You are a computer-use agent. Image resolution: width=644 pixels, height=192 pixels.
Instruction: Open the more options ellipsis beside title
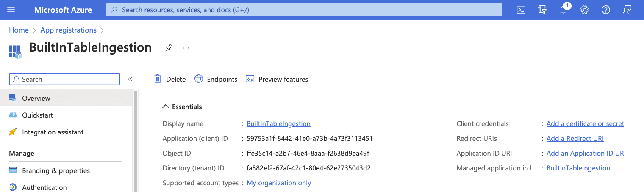pos(186,48)
